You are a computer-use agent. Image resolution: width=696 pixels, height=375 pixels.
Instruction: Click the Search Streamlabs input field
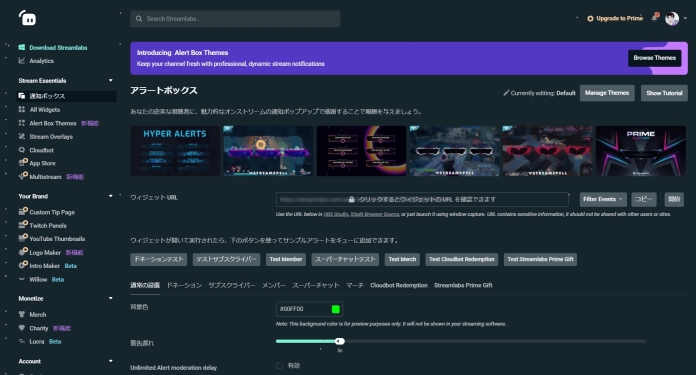(x=235, y=19)
